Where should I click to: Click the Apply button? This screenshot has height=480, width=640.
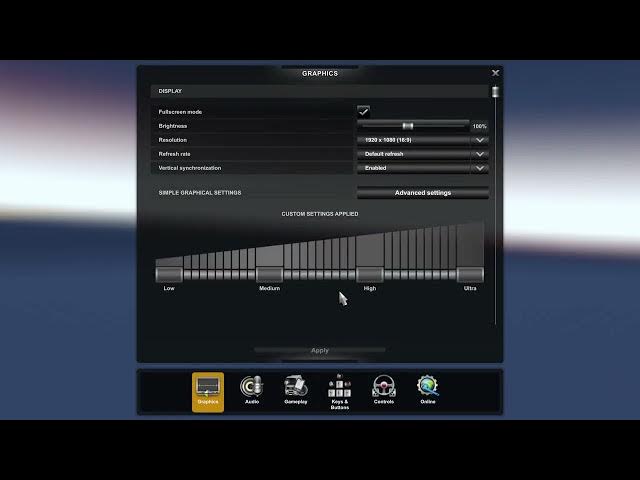coord(320,350)
